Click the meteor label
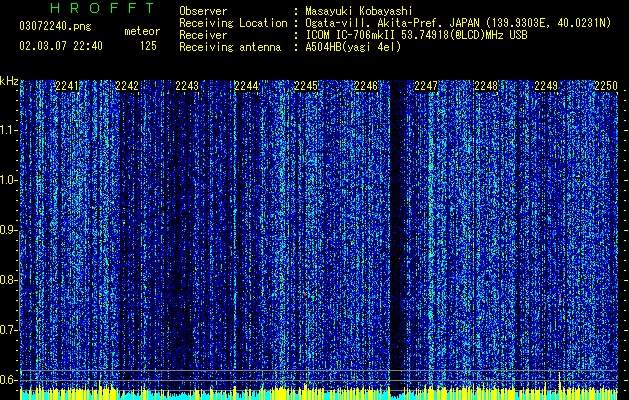629x400 pixels. [142, 31]
